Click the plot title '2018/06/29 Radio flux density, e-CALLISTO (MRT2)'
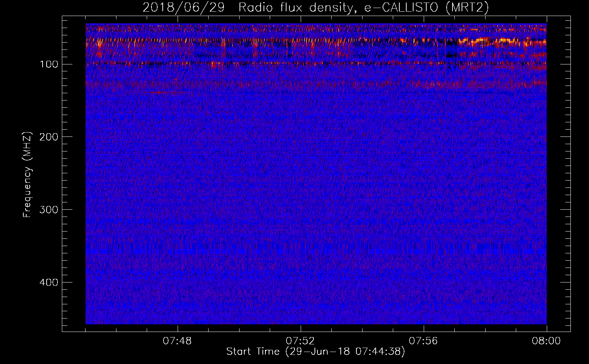Screen dimensions: 589x364 [316, 7]
